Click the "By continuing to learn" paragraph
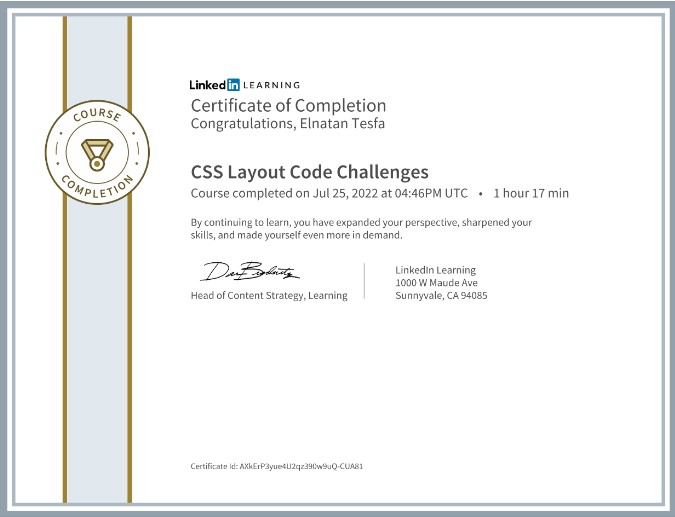The height and width of the screenshot is (517, 675). tap(360, 228)
